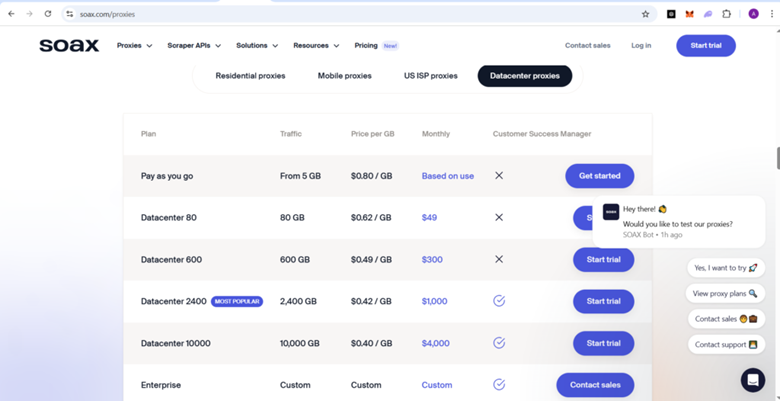Open the chat widget bubble icon
The height and width of the screenshot is (401, 780).
pos(752,379)
